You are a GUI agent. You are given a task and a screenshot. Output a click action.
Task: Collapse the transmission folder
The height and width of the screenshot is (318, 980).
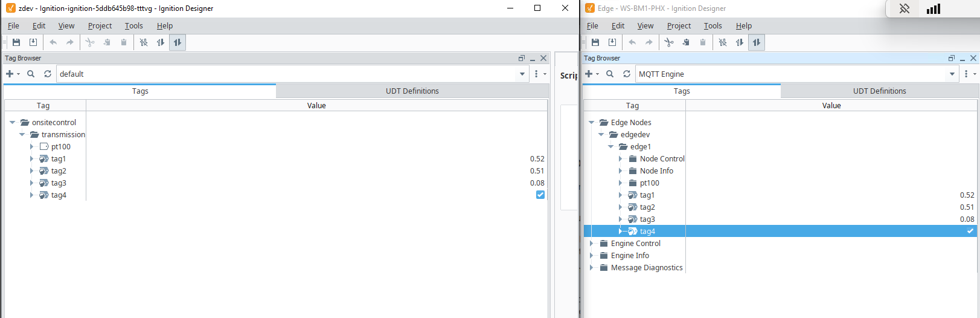click(22, 134)
